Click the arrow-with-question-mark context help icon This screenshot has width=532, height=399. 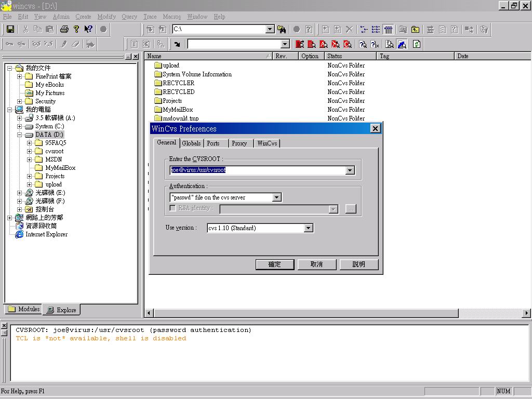pos(88,30)
